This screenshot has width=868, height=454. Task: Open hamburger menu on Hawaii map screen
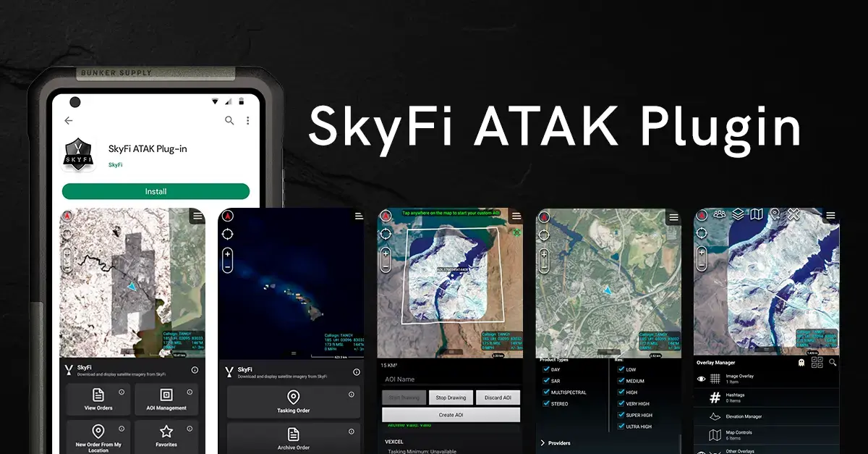pyautogui.click(x=359, y=216)
